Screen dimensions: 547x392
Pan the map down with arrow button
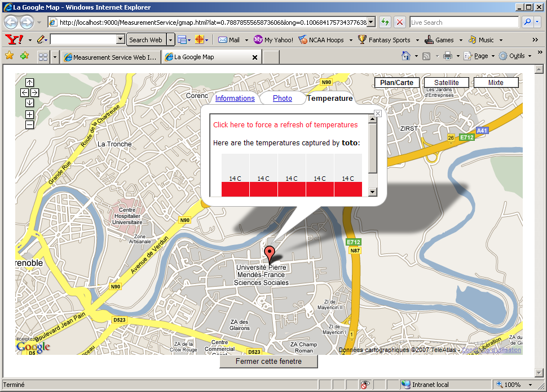point(30,103)
